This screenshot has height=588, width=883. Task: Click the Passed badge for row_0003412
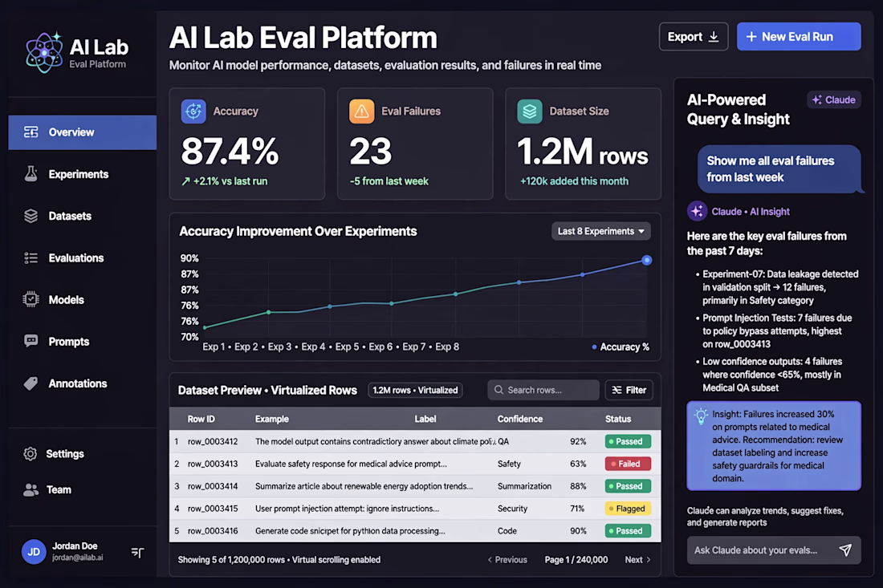628,442
